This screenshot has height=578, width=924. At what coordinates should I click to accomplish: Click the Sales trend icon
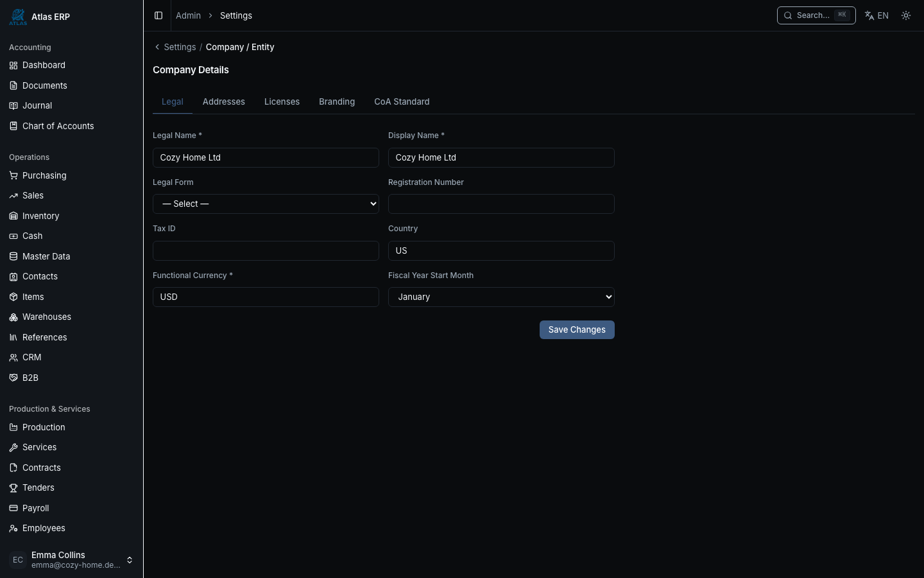coord(13,196)
